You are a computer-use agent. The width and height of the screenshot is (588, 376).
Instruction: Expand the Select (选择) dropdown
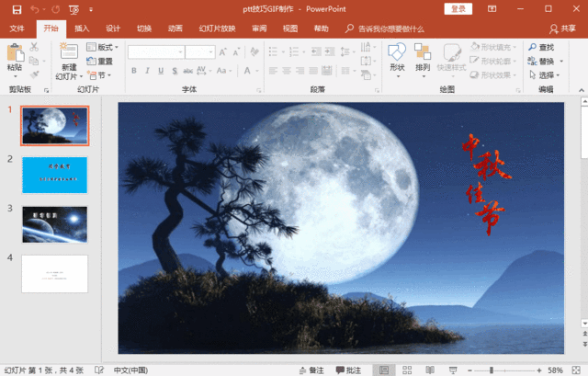click(548, 75)
